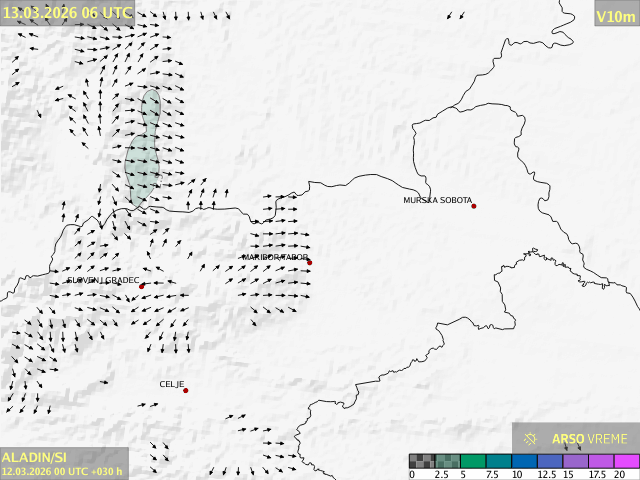Click the ARSO VREME text logo
Image resolution: width=640 pixels, height=480 pixels.
coord(590,439)
